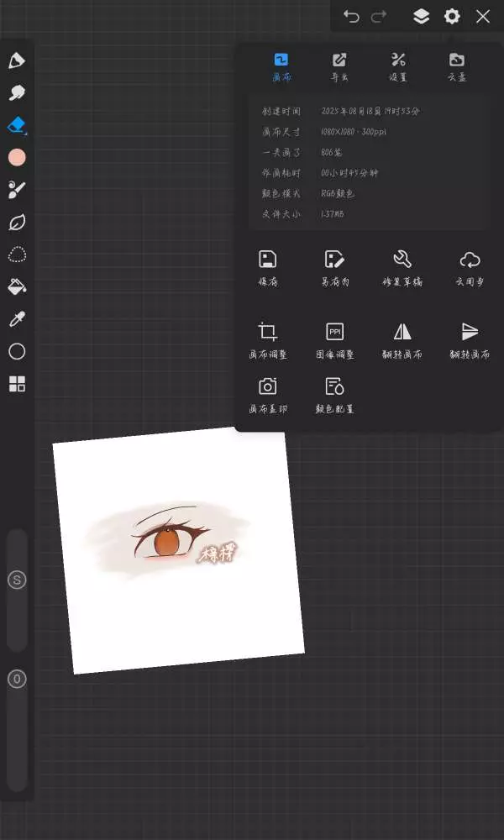
Task: Click the gear settings icon
Action: pyautogui.click(x=452, y=17)
